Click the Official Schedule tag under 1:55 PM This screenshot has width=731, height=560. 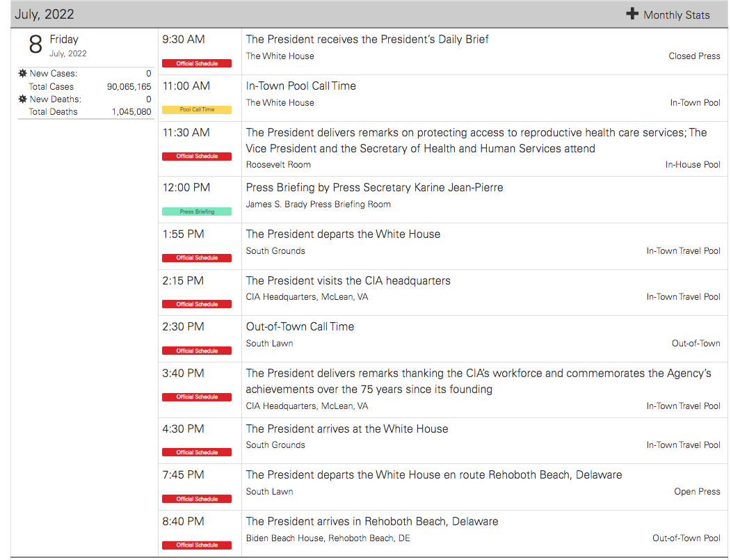click(x=197, y=258)
